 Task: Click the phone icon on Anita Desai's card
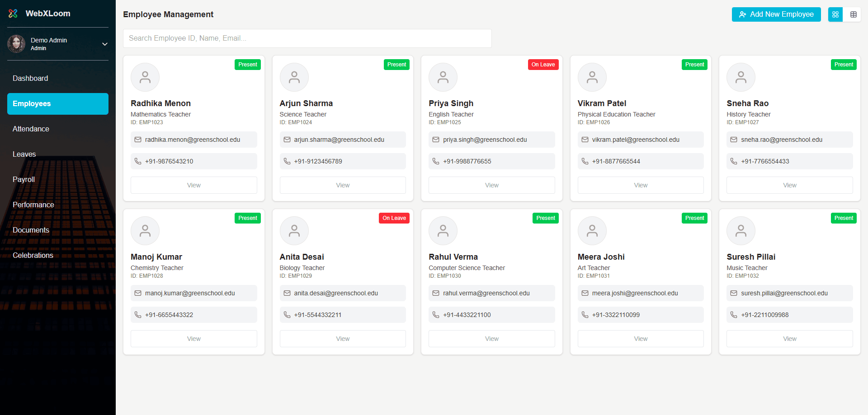coord(287,315)
